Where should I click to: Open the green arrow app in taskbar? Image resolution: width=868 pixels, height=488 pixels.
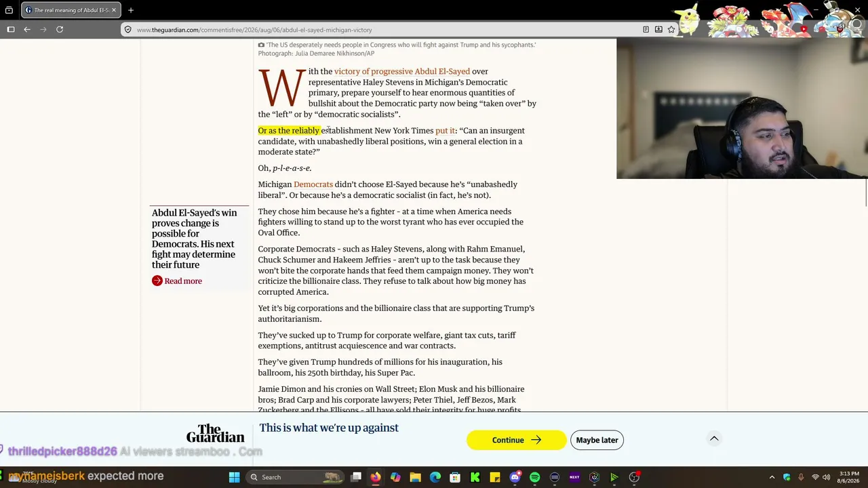point(614,477)
